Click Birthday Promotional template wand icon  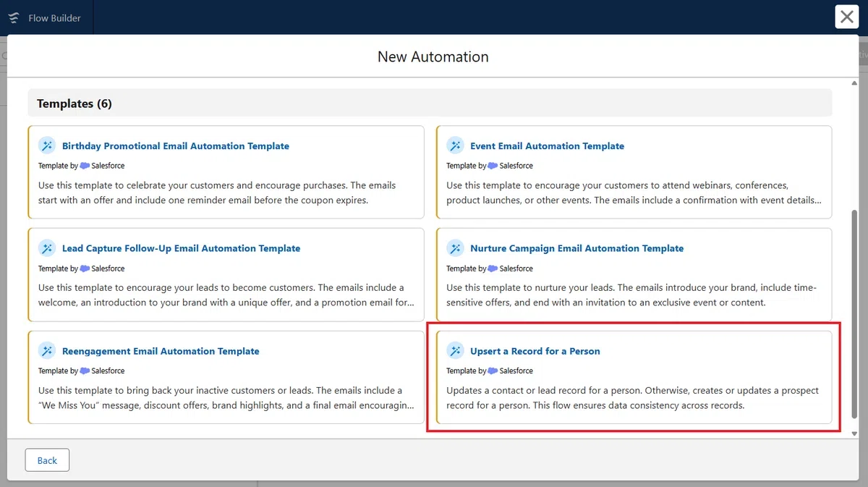point(47,145)
